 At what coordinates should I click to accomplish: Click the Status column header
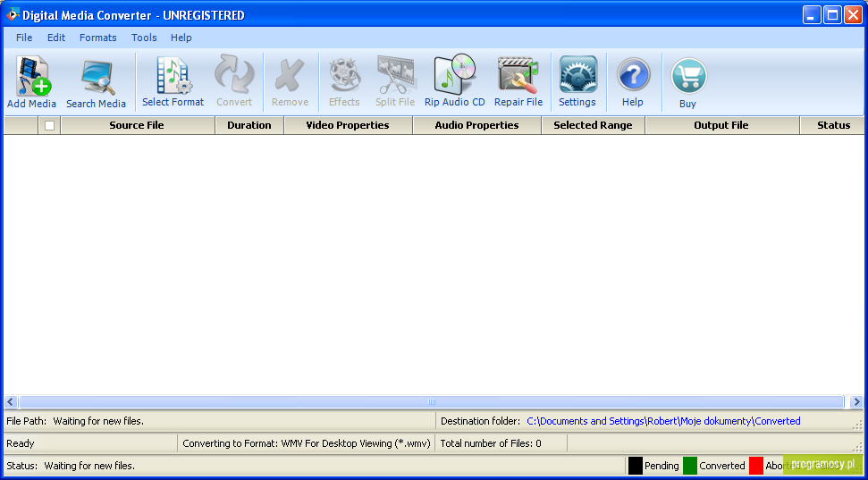pyautogui.click(x=832, y=125)
